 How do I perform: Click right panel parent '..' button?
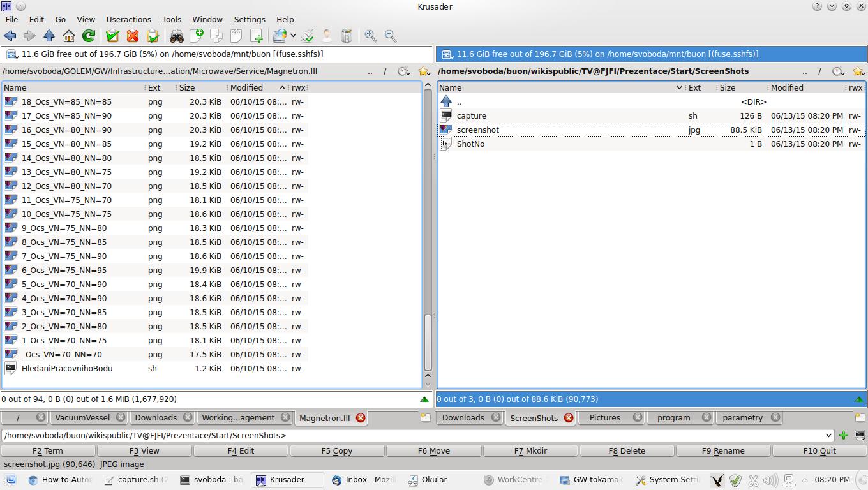click(805, 71)
